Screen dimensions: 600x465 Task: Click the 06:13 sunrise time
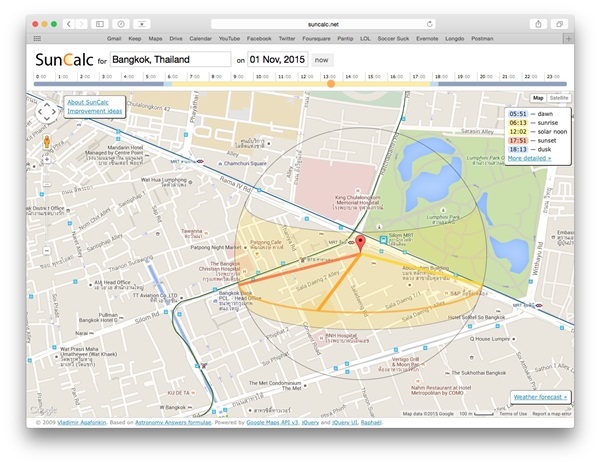tap(518, 123)
